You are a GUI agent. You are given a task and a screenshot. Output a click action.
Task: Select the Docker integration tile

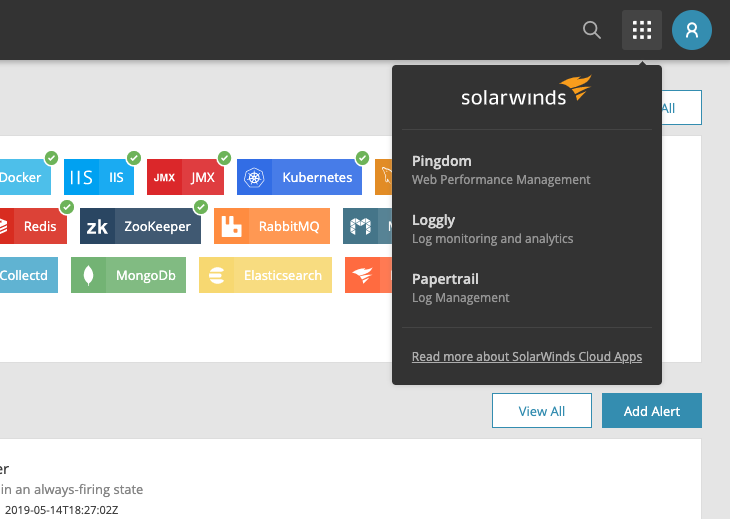tap(25, 177)
